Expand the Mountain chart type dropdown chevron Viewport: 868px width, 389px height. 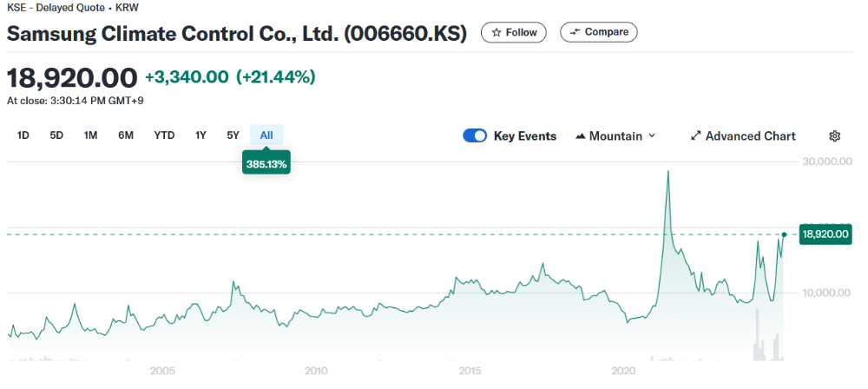coord(652,136)
